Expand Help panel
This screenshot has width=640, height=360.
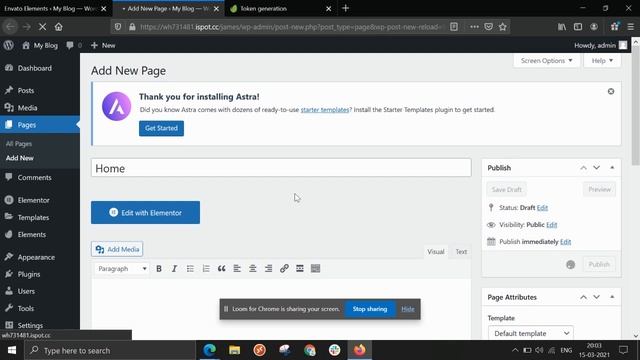602,61
